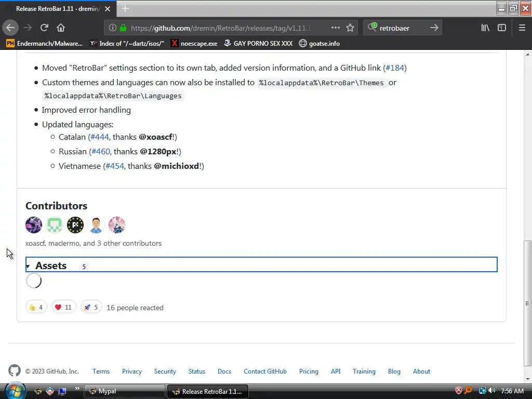Open third contributor black dotted avatar

pos(75,225)
